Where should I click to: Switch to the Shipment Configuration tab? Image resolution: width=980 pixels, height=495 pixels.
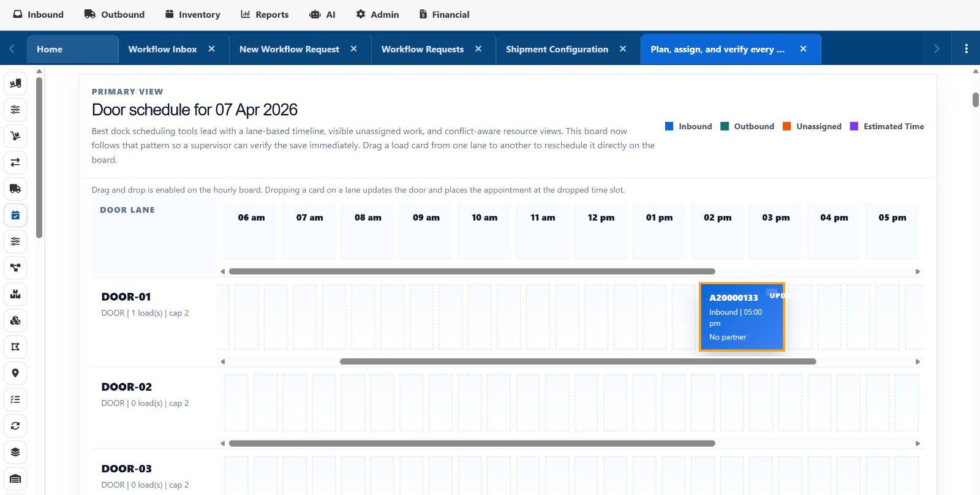pos(557,49)
